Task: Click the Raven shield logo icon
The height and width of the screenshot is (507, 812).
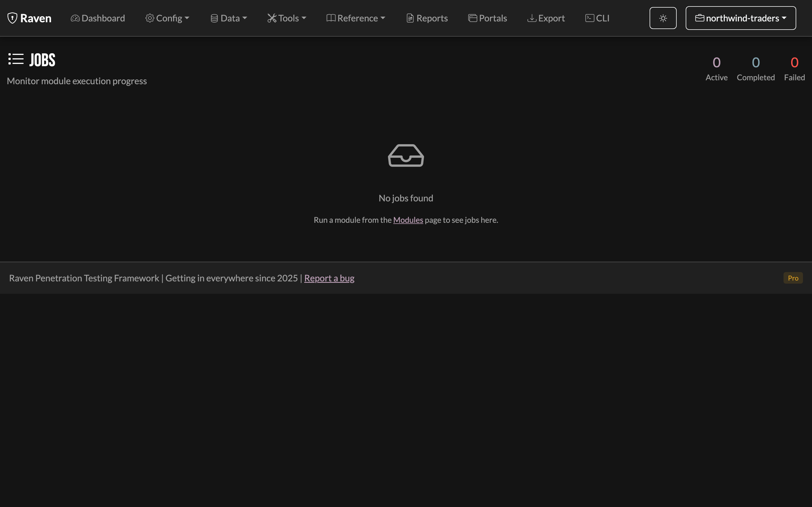Action: pyautogui.click(x=12, y=18)
